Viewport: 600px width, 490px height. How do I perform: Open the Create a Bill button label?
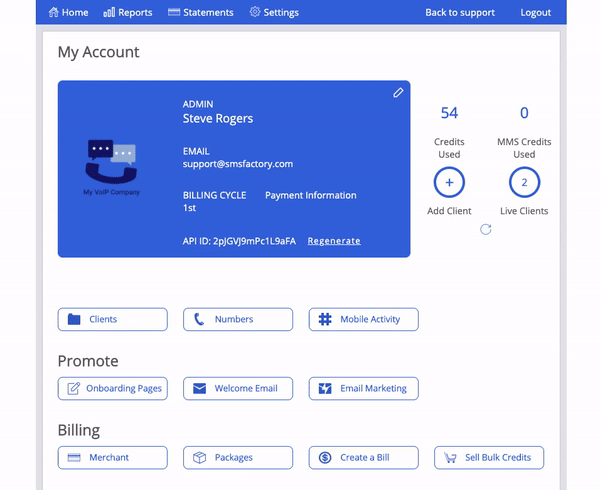pos(365,457)
